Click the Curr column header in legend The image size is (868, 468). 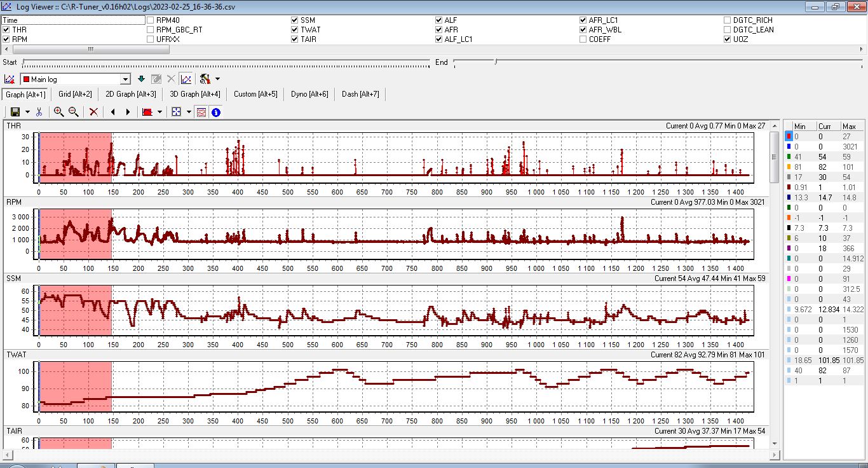(829, 126)
